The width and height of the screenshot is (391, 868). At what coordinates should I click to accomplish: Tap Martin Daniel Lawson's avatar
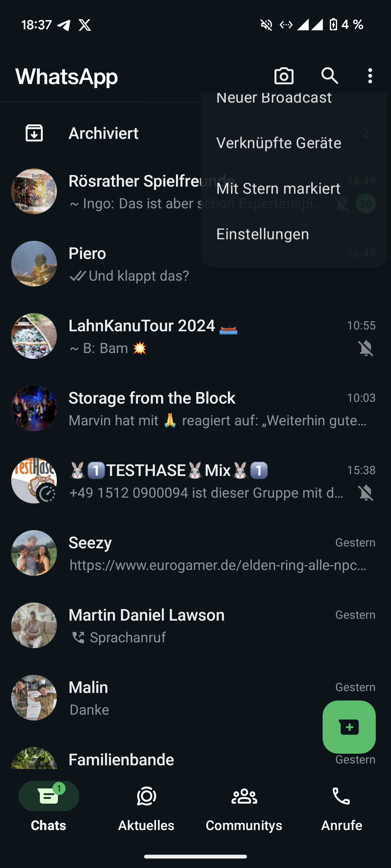pyautogui.click(x=34, y=625)
